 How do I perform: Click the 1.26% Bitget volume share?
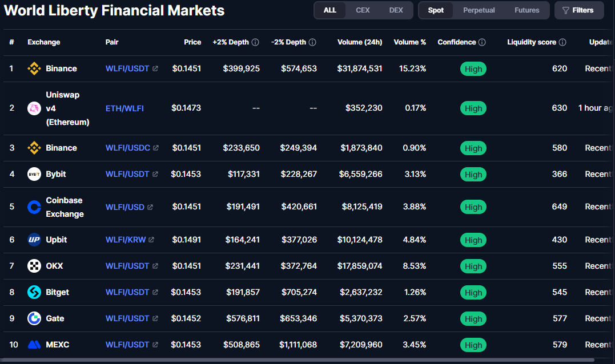pyautogui.click(x=415, y=292)
